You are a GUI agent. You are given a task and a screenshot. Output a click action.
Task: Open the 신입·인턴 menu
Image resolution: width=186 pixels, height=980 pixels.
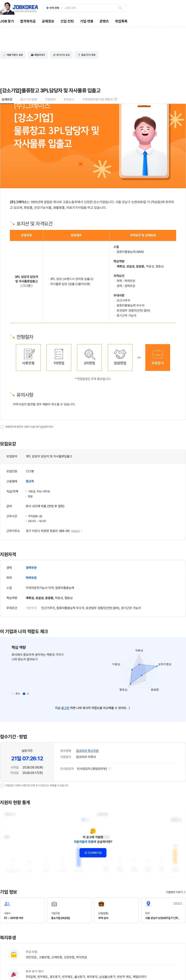click(67, 21)
